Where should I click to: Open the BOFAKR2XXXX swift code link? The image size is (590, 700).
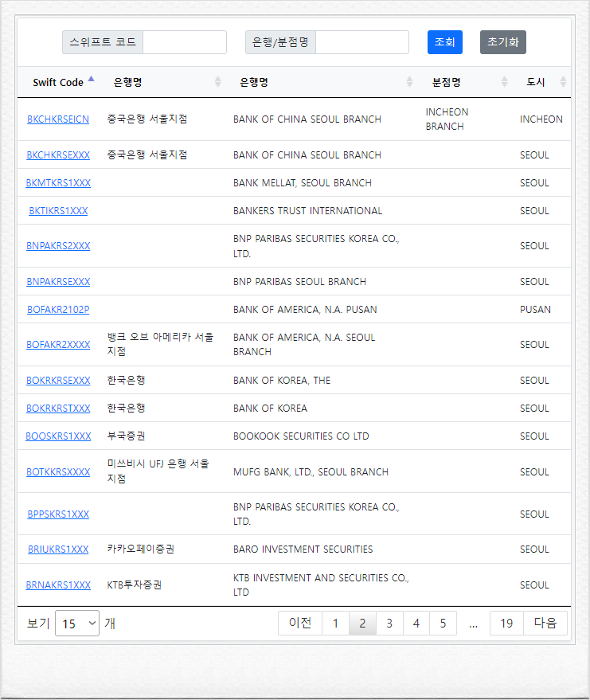click(58, 345)
